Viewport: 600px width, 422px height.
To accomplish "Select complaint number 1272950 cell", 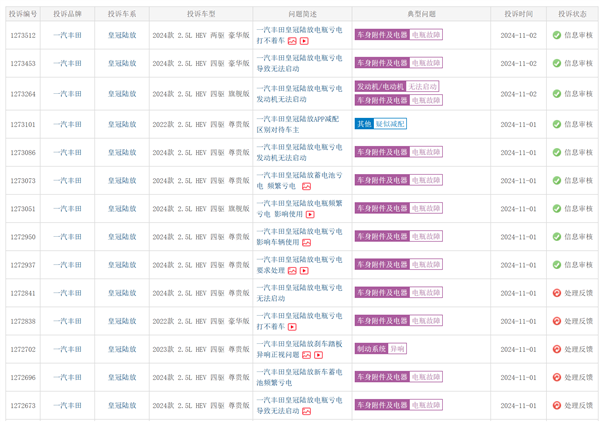I will [x=23, y=237].
